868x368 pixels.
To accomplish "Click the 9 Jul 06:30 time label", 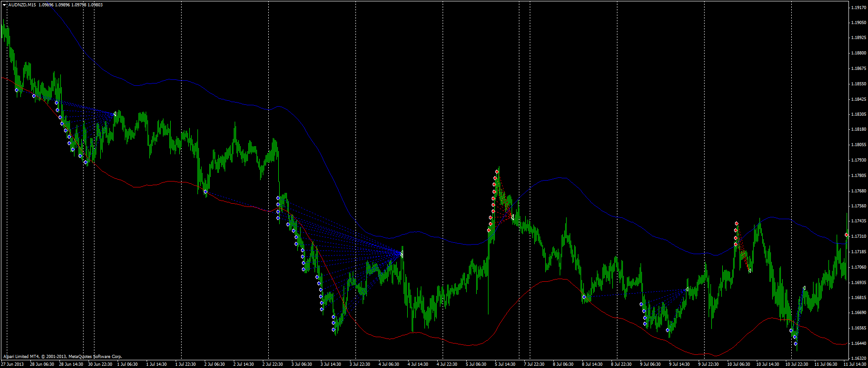I will 650,364.
